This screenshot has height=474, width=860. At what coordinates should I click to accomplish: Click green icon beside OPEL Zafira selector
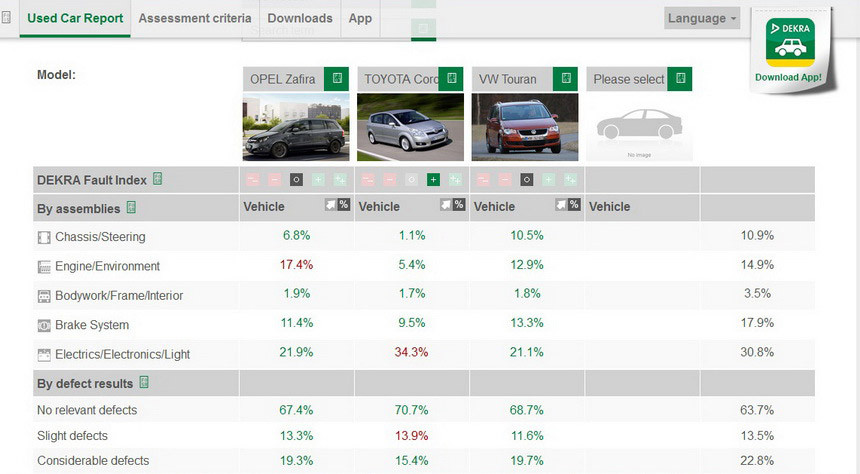pos(339,79)
